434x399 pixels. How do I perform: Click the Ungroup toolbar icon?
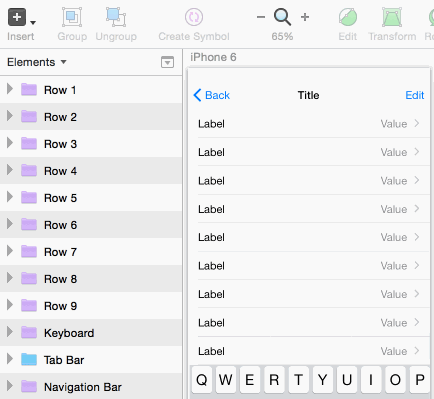(x=116, y=17)
